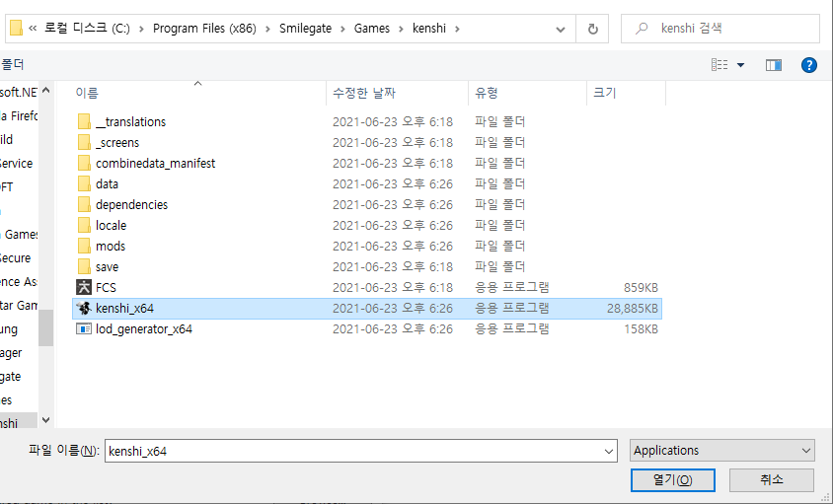Click the kenshi 검색 search box
Screen dimensions: 833x504
click(730, 29)
